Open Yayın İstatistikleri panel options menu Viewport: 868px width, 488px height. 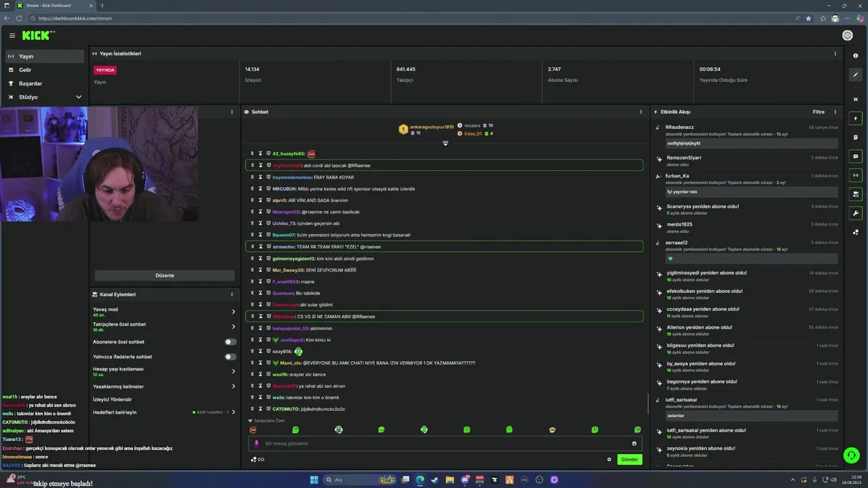[835, 54]
